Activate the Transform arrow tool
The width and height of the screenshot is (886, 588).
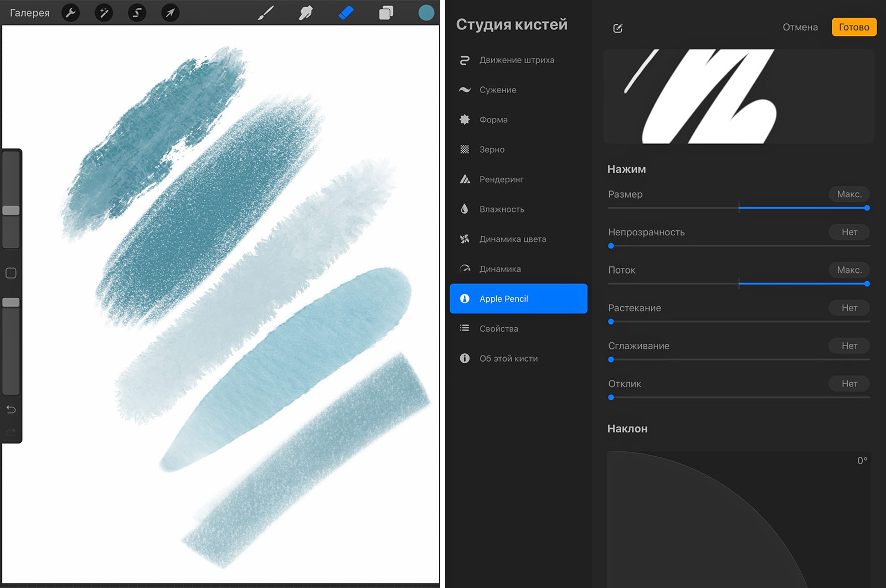click(170, 13)
